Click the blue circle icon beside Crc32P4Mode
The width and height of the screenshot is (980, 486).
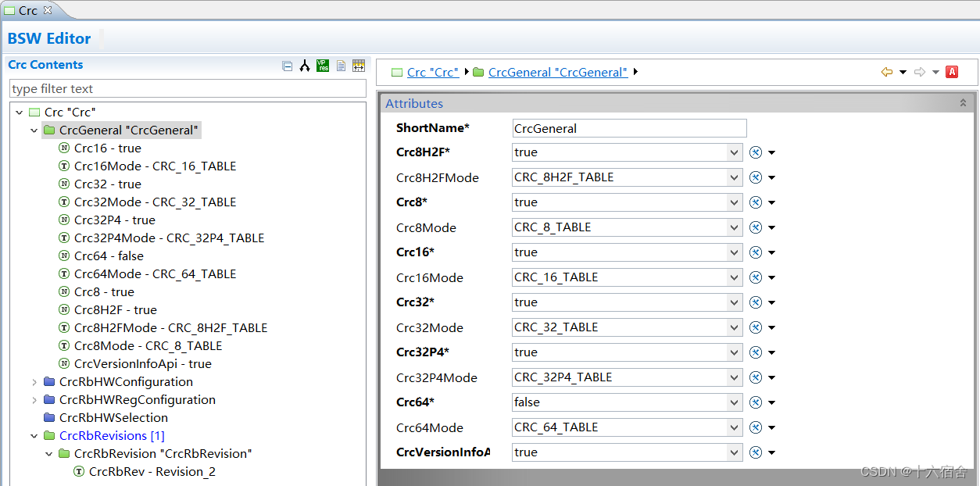tap(756, 377)
